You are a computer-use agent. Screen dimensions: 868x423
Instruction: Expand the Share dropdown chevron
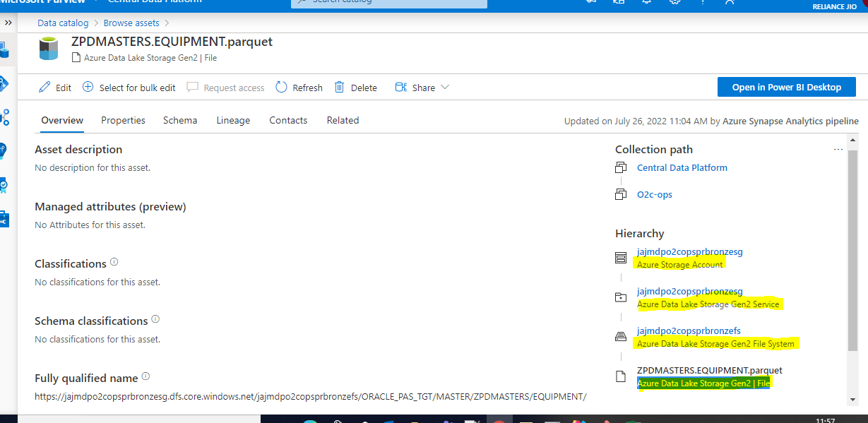click(x=445, y=87)
